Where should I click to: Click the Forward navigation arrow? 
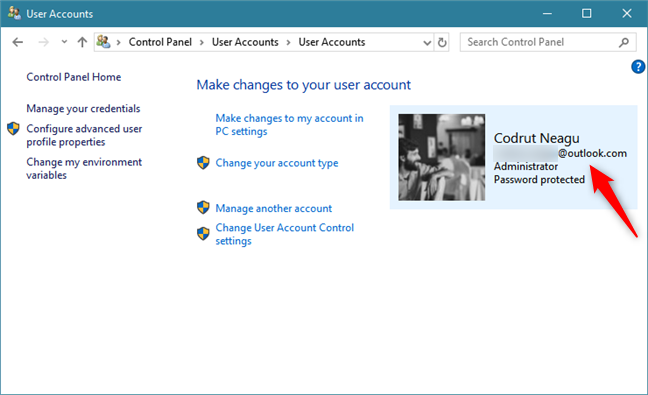click(43, 42)
